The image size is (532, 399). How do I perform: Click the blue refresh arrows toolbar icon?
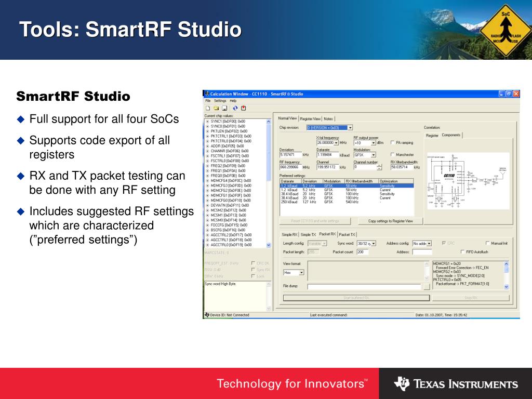tap(235, 108)
